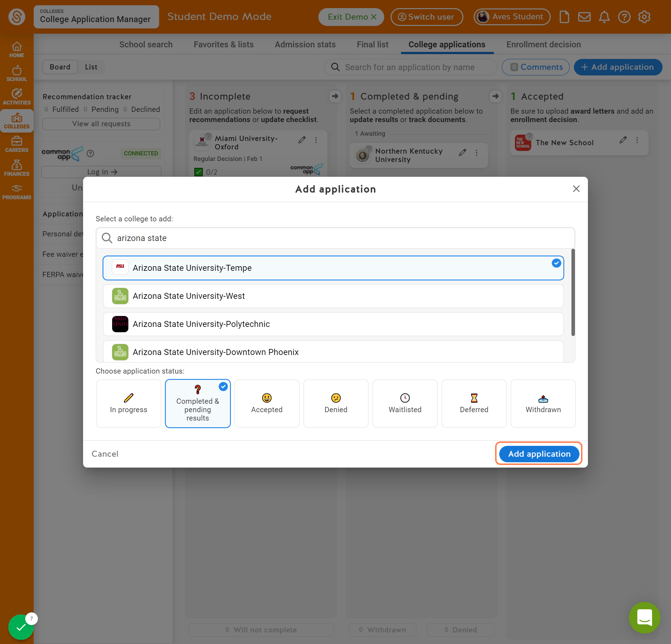
Task: Confirm with modal Add application button
Action: 539,454
